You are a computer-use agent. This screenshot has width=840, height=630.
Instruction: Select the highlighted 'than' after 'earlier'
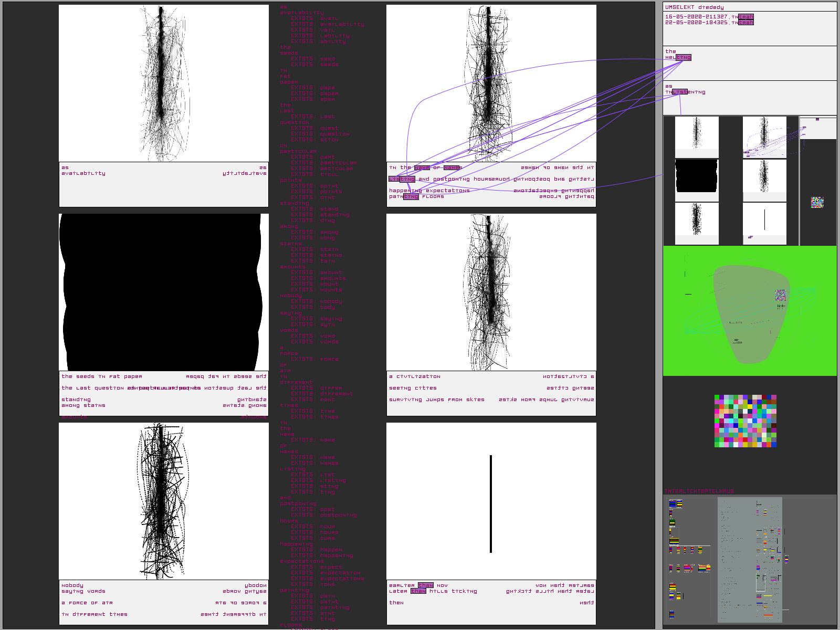[x=426, y=585]
